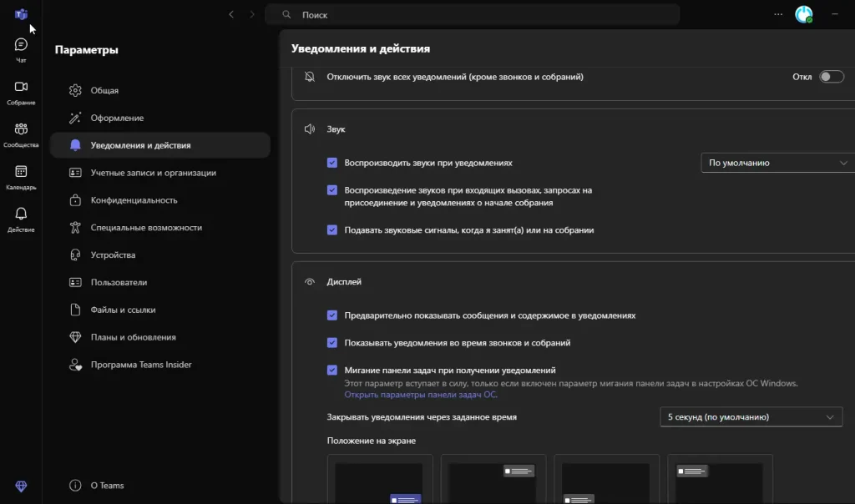Open the three-dots more options menu

pos(778,14)
